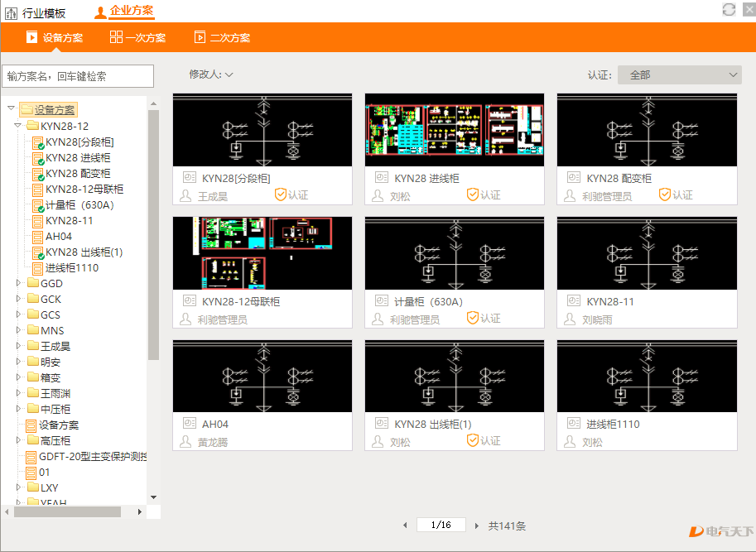The width and height of the screenshot is (756, 552).
Task: Open the 计量柜 (630A) thumbnail
Action: (x=454, y=253)
